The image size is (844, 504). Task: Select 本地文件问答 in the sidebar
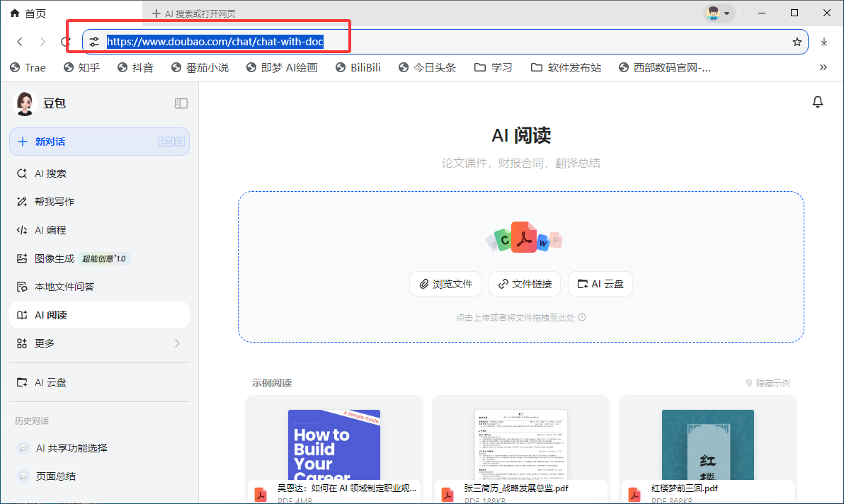[100, 287]
